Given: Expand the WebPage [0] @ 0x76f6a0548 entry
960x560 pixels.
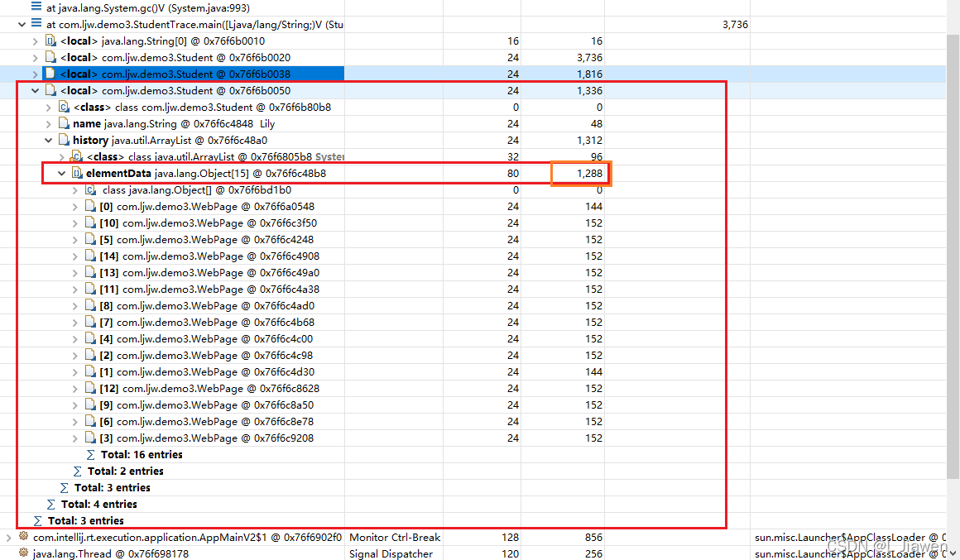Looking at the screenshot, I should coord(75,206).
